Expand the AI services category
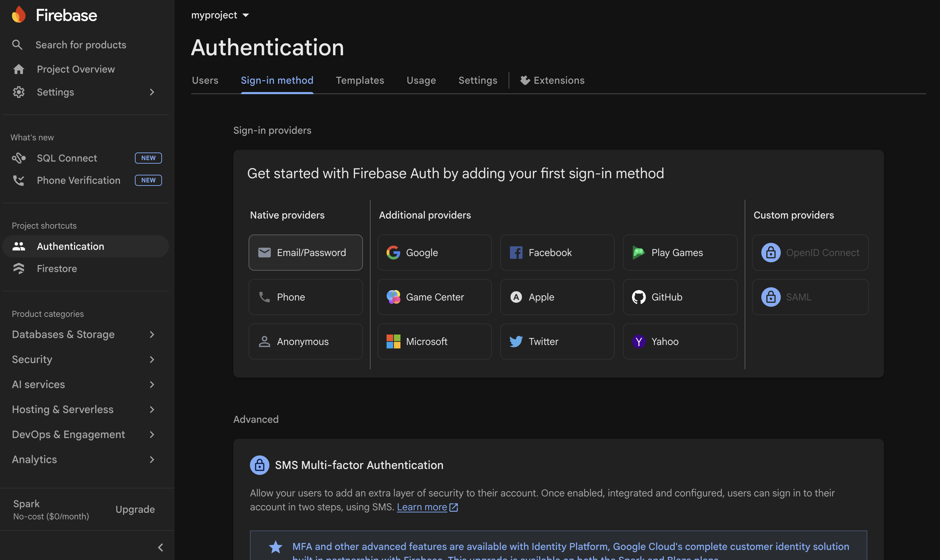This screenshot has width=940, height=560. [152, 385]
